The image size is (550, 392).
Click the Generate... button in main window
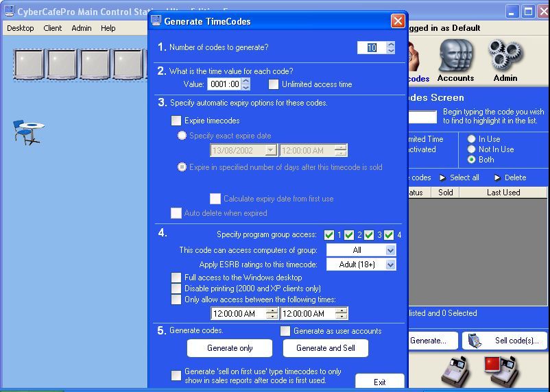click(433, 341)
